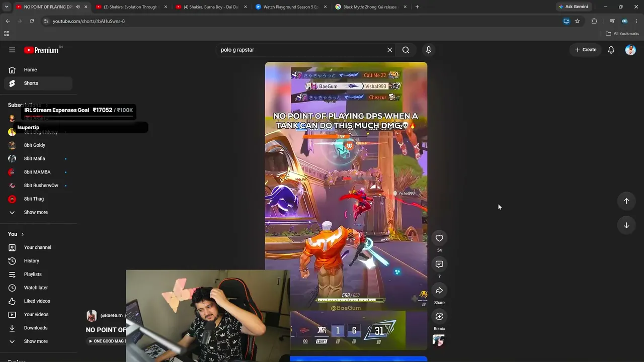Open the YouTube guide hamburger menu
644x362 pixels.
(12, 50)
